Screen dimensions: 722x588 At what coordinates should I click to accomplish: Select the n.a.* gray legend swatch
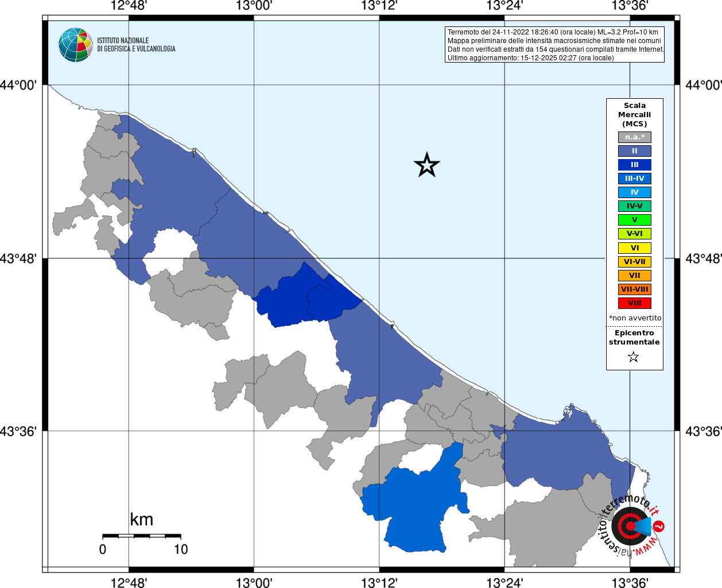point(635,137)
